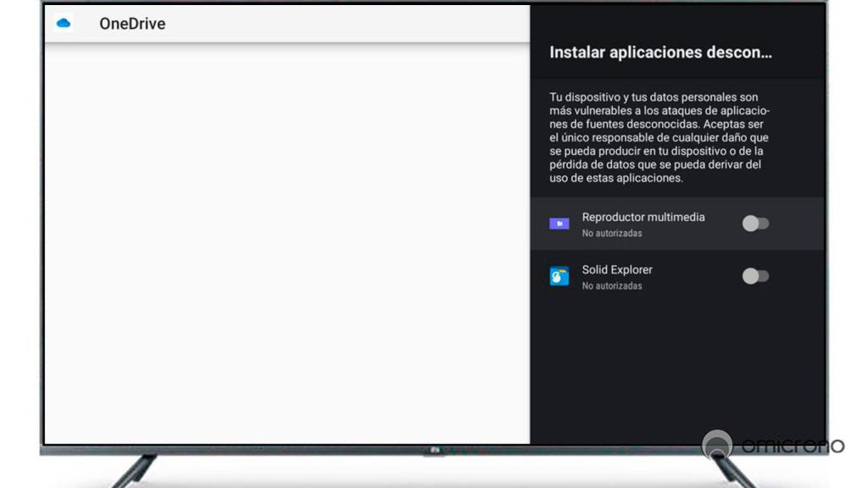This screenshot has width=868, height=488.
Task: Click the Reproductor multimedia app icon
Action: tap(559, 224)
